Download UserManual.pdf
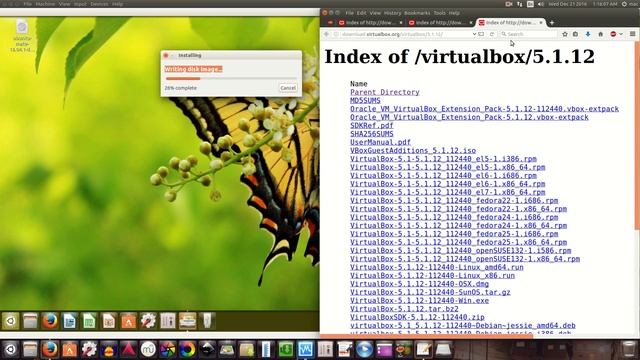640x360 pixels. pos(380,142)
